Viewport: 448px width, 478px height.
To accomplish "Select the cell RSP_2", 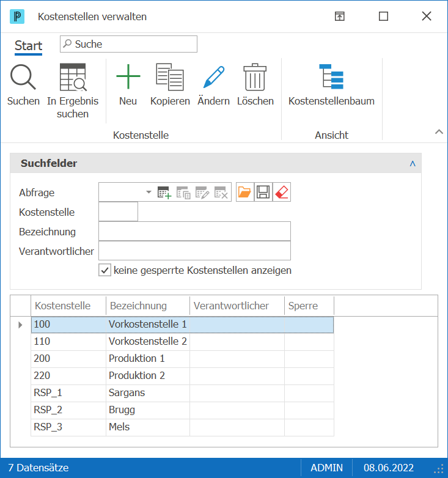I will pos(68,410).
